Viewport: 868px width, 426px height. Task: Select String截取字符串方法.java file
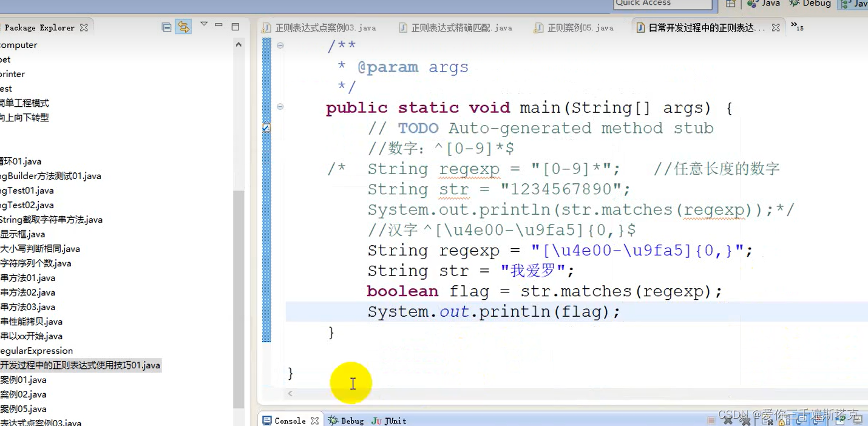[51, 220]
